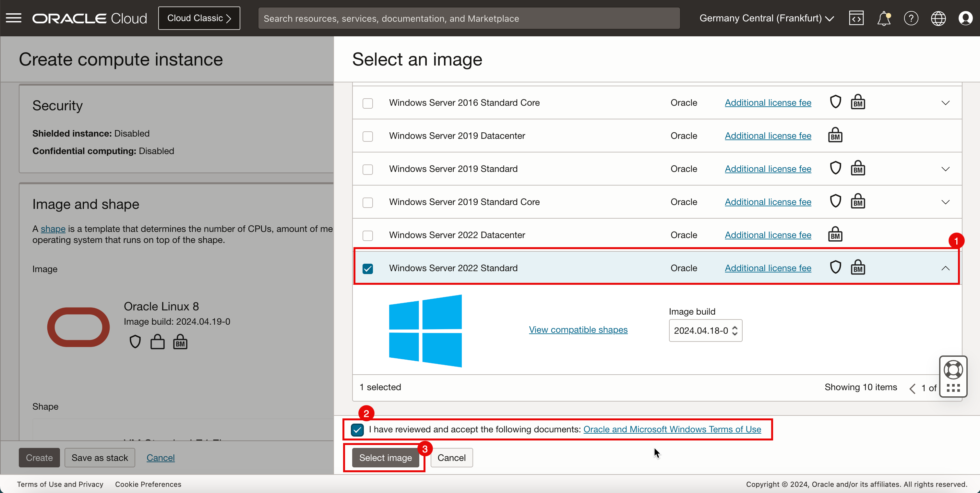The image size is (980, 493).
Task: Click the Select image button
Action: click(385, 457)
